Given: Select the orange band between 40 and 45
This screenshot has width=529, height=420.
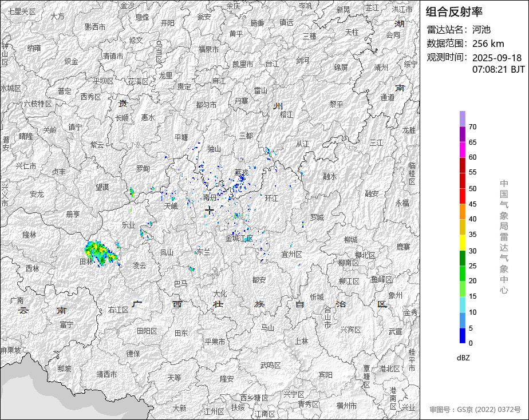Looking at the screenshot, I should click(462, 212).
